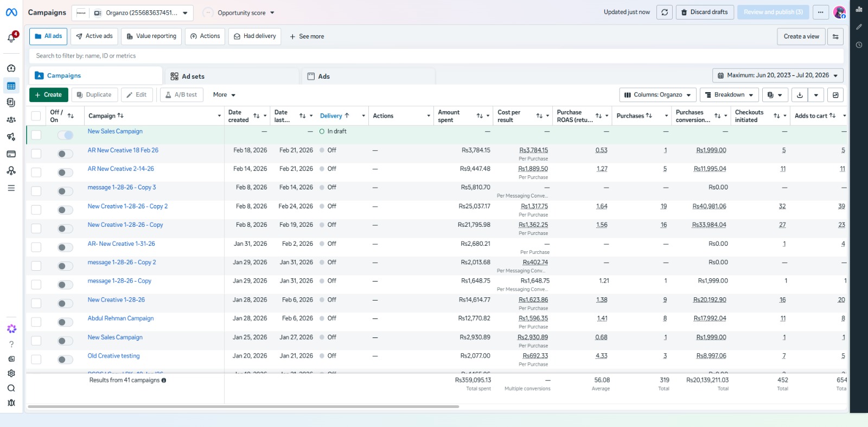Image resolution: width=868 pixels, height=427 pixels.
Task: Open the export download icon
Action: pos(800,95)
